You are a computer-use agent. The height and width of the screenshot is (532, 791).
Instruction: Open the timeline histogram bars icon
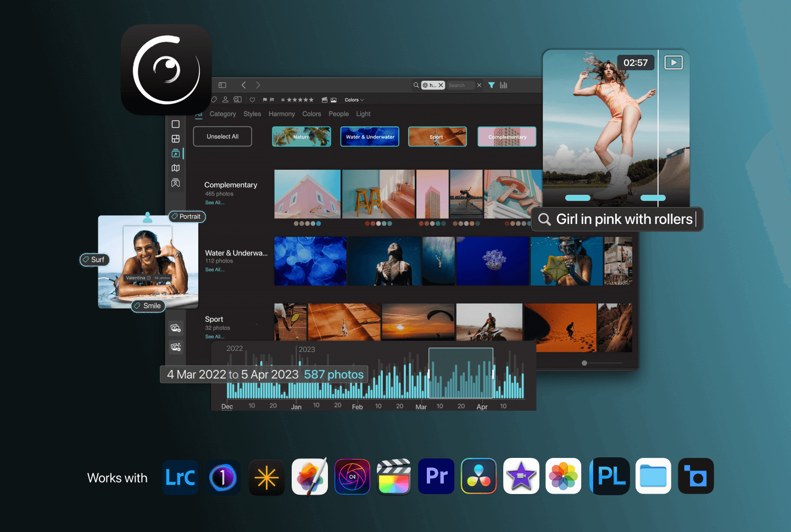pyautogui.click(x=504, y=85)
